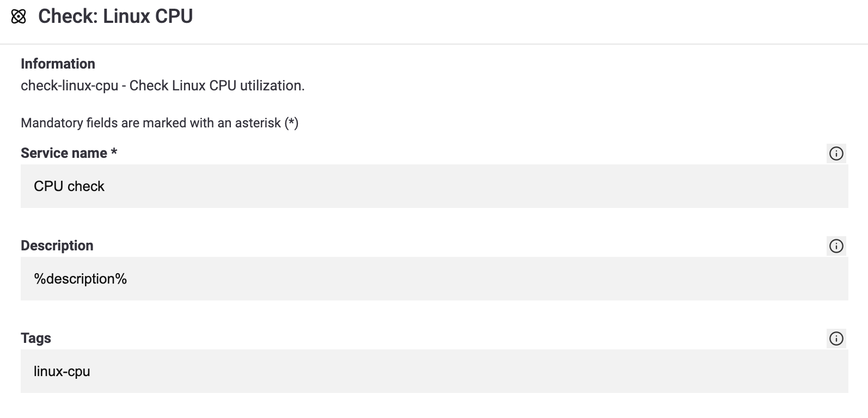The image size is (868, 418).
Task: Click the Information section heading
Action: [58, 64]
